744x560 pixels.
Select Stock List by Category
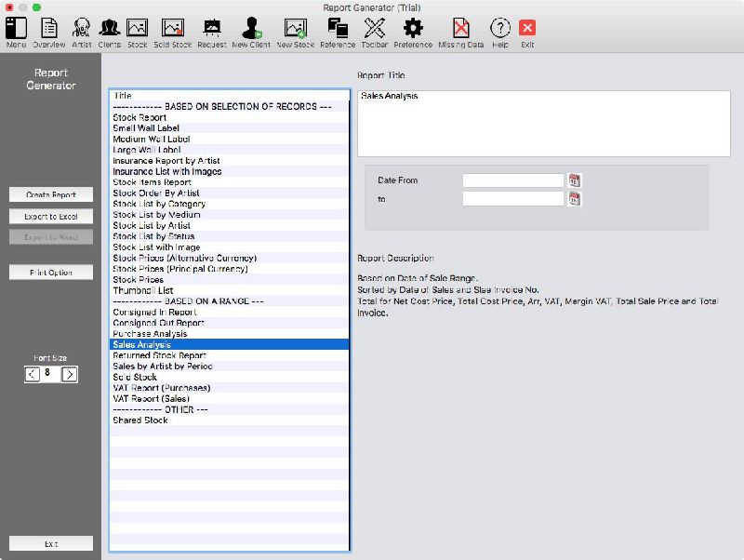(x=229, y=204)
